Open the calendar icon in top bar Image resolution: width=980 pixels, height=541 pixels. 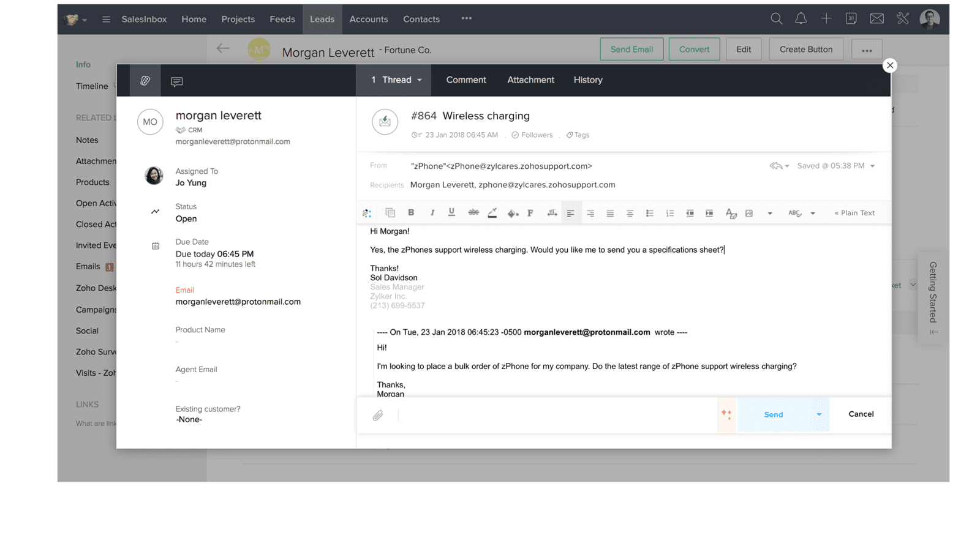pyautogui.click(x=851, y=18)
